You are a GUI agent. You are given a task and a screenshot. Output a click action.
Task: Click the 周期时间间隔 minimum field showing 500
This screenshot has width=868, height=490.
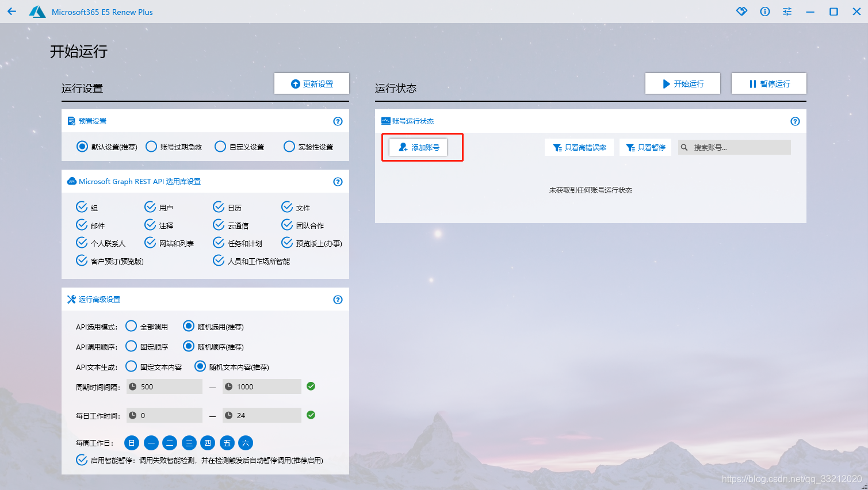coord(170,386)
